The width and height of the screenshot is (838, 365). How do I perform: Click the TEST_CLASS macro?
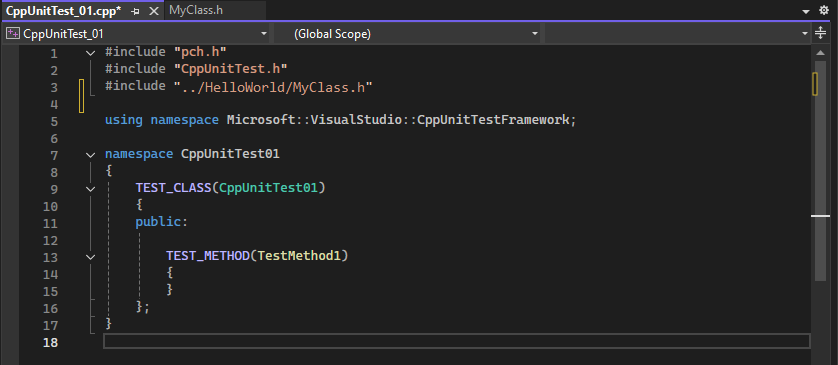pos(174,188)
